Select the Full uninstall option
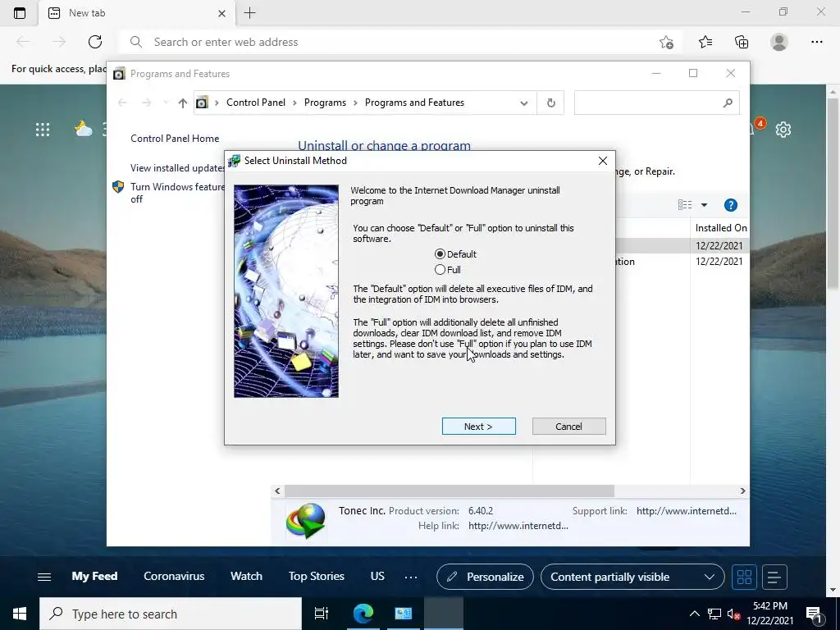The height and width of the screenshot is (630, 840). (x=448, y=269)
